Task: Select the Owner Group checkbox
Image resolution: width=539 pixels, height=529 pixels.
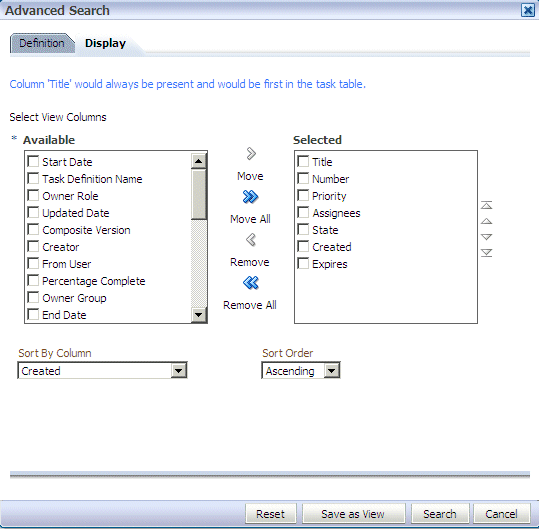Action: tap(33, 298)
